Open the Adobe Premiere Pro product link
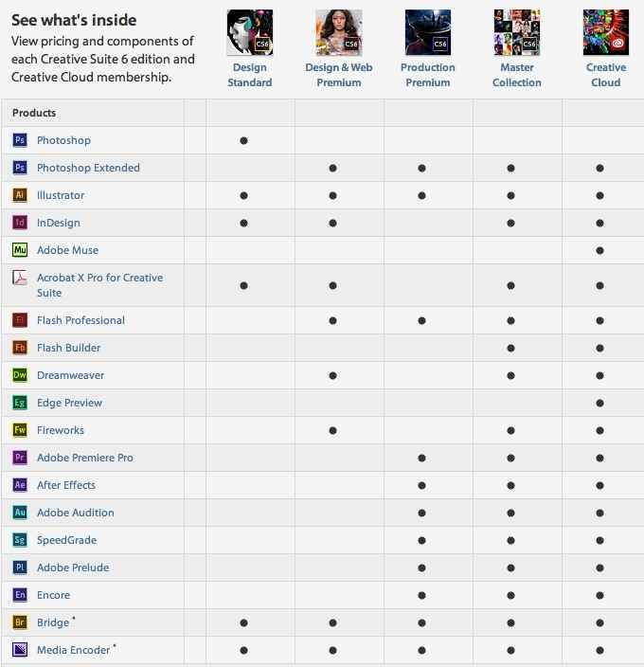The height and width of the screenshot is (667, 644). 85,458
